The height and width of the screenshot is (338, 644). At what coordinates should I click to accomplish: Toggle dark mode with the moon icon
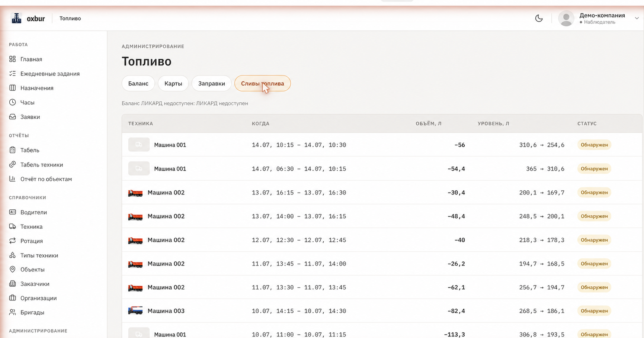[x=539, y=18]
